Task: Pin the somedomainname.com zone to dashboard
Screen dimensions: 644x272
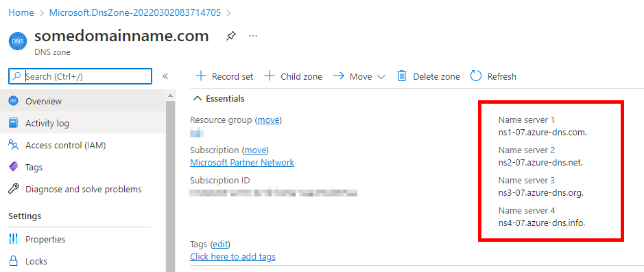Action: pos(231,36)
